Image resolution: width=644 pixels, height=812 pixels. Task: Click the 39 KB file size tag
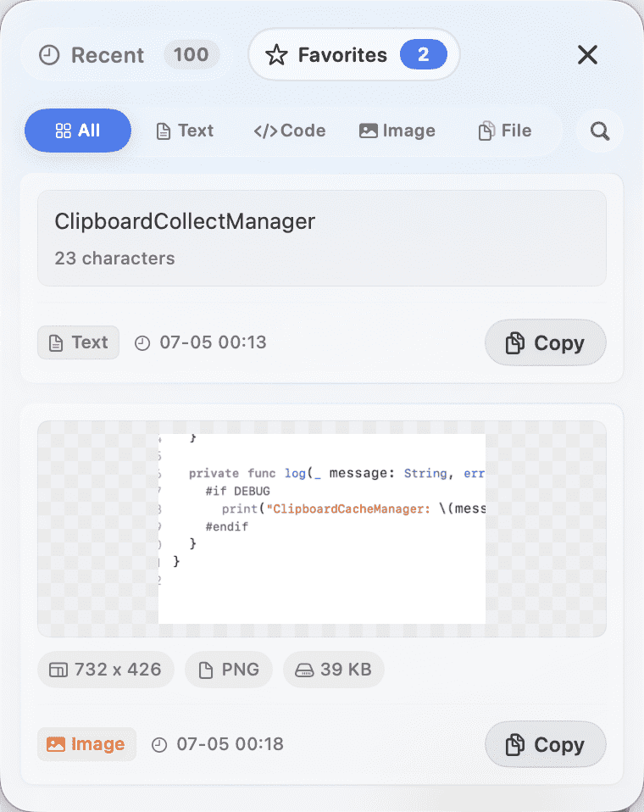pos(333,670)
